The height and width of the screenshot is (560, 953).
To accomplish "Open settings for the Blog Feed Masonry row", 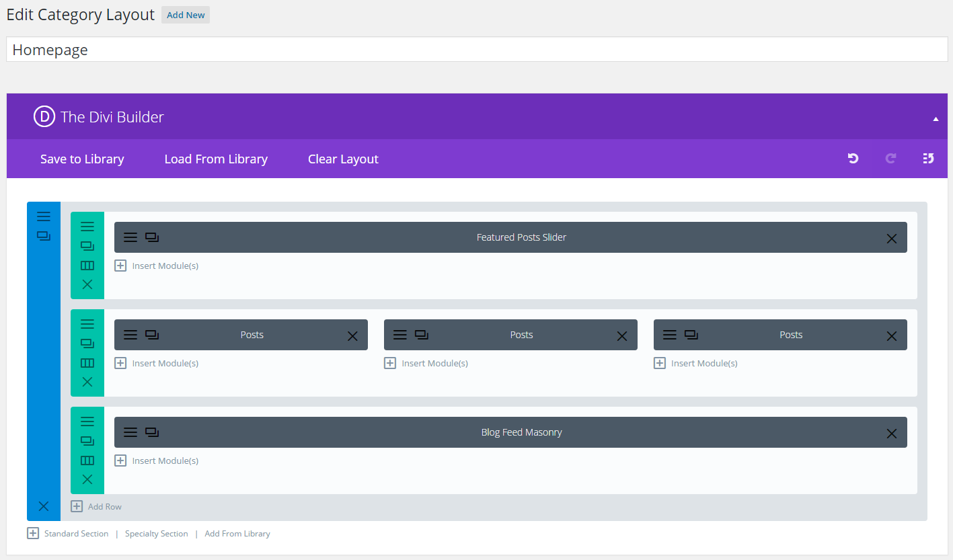I will coord(87,422).
